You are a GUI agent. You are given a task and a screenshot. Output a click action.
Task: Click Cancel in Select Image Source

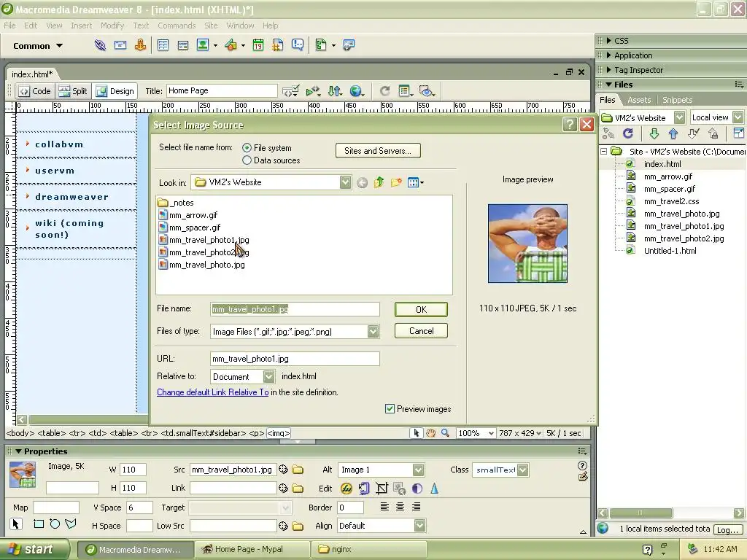pos(421,331)
